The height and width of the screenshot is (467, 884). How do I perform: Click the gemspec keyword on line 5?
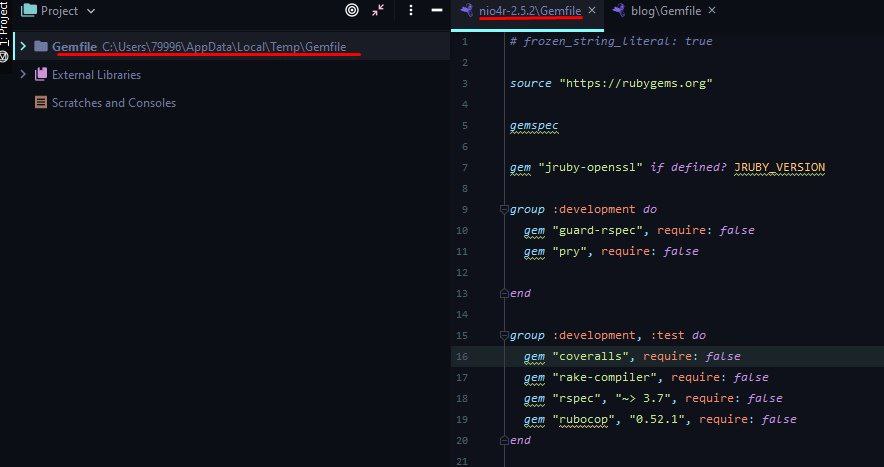[534, 125]
